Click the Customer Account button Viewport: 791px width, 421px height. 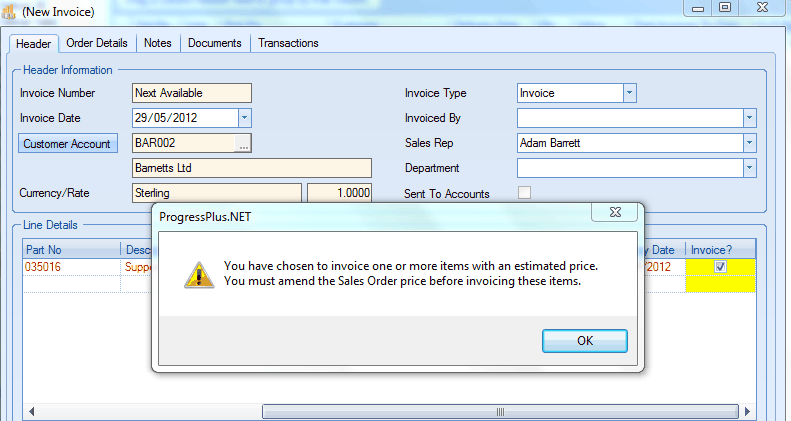(x=68, y=143)
